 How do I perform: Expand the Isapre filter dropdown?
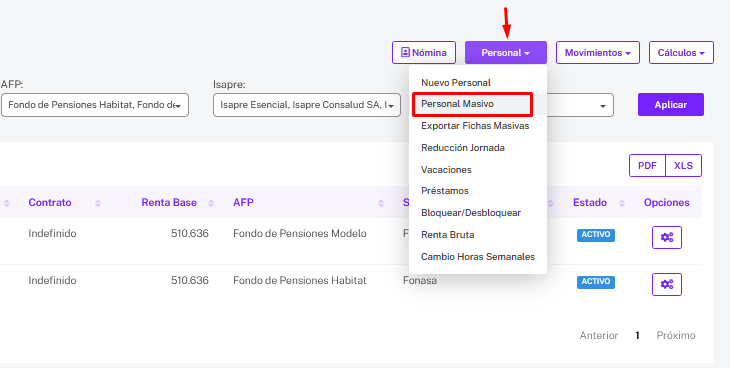click(x=307, y=105)
